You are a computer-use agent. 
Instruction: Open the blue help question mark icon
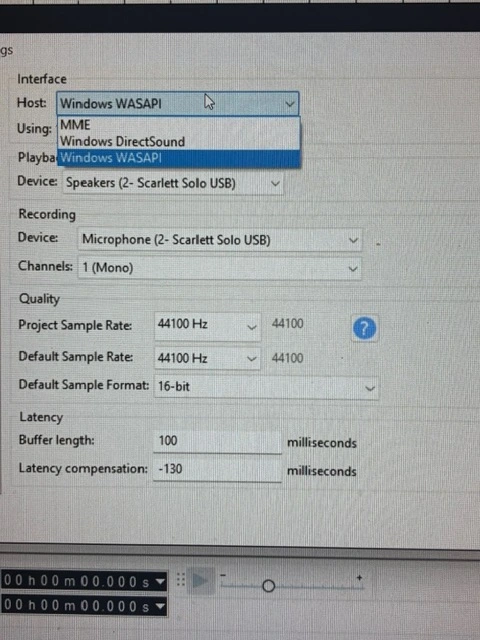364,328
